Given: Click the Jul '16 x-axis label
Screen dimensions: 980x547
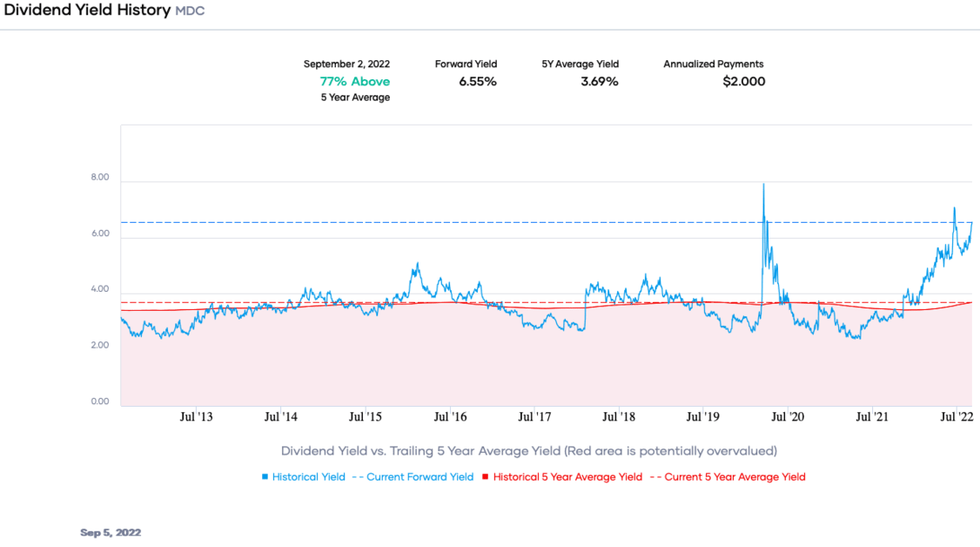Looking at the screenshot, I should pos(450,417).
